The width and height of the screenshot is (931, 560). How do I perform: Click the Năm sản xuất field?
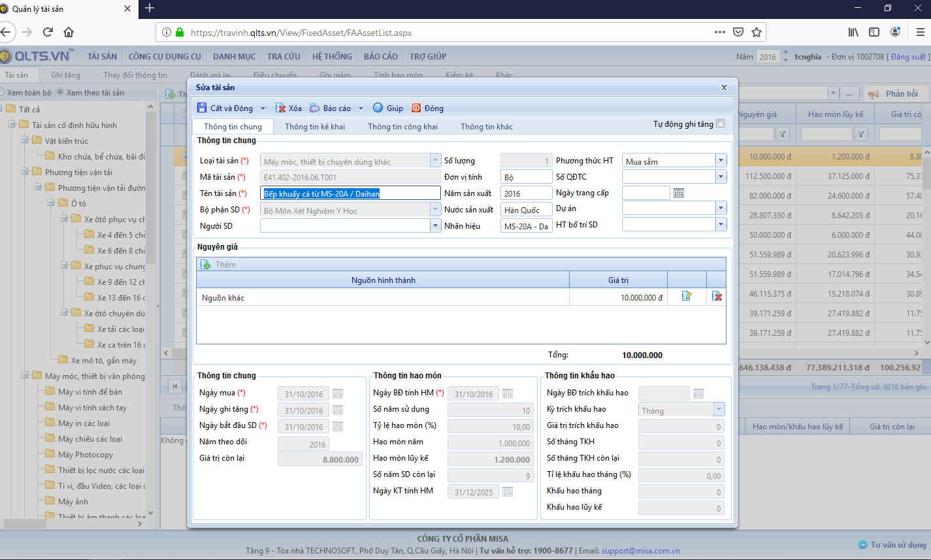coord(527,193)
